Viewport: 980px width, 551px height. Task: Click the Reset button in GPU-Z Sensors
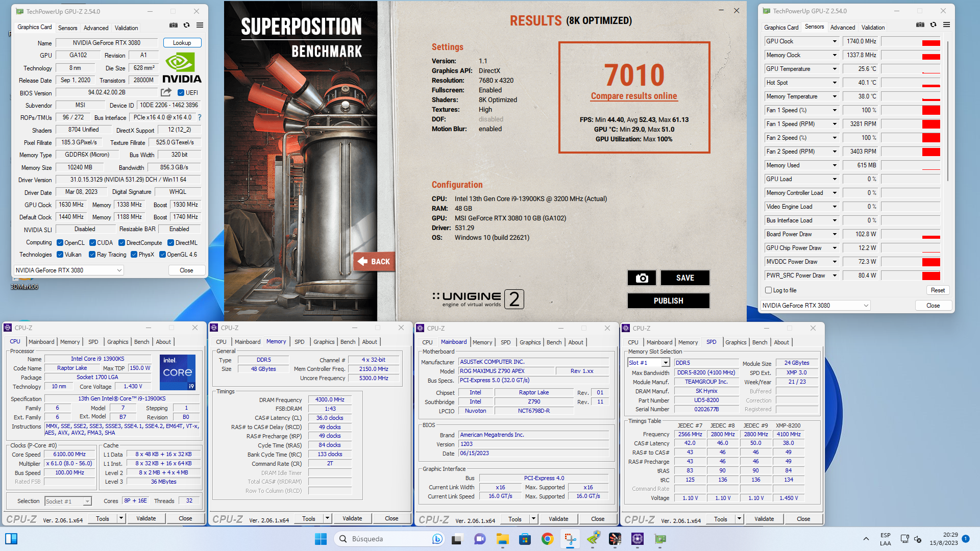point(938,290)
